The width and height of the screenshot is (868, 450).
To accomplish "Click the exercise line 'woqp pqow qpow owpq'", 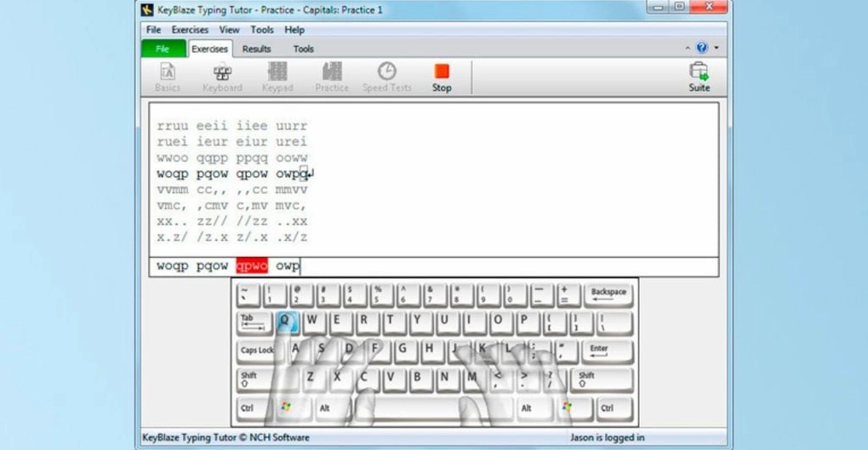I will 232,174.
